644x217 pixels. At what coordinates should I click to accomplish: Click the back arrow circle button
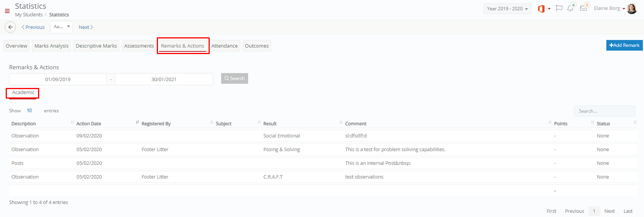(x=10, y=27)
